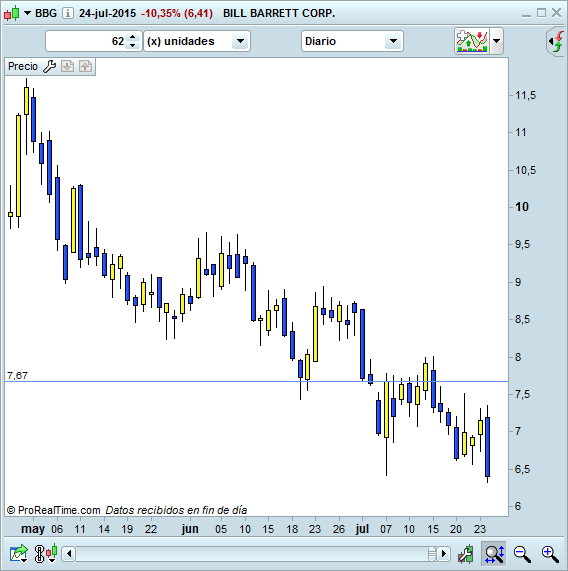568x571 pixels.
Task: Click the BILL BARRETT CORP. title text
Action: point(279,13)
